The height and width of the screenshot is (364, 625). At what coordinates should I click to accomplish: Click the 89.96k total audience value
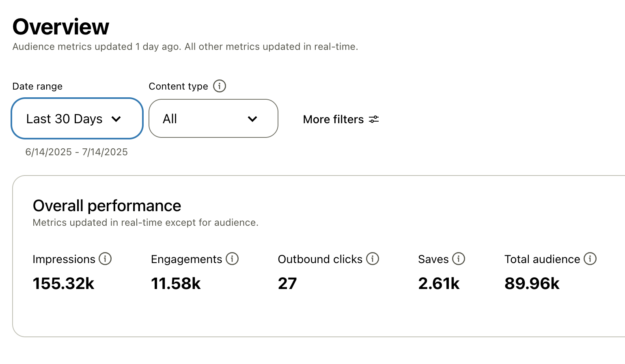(532, 283)
